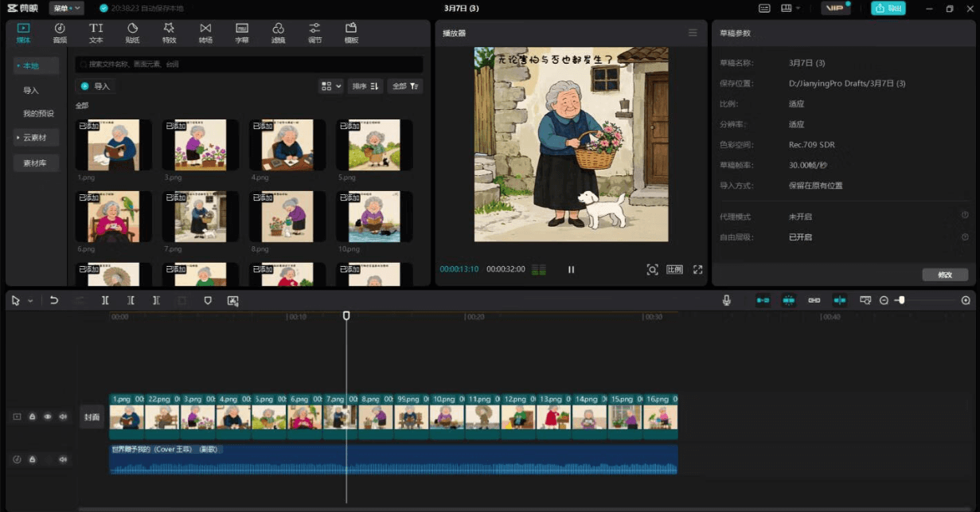Click the 导出 export button
This screenshot has width=980, height=512.
(x=888, y=8)
